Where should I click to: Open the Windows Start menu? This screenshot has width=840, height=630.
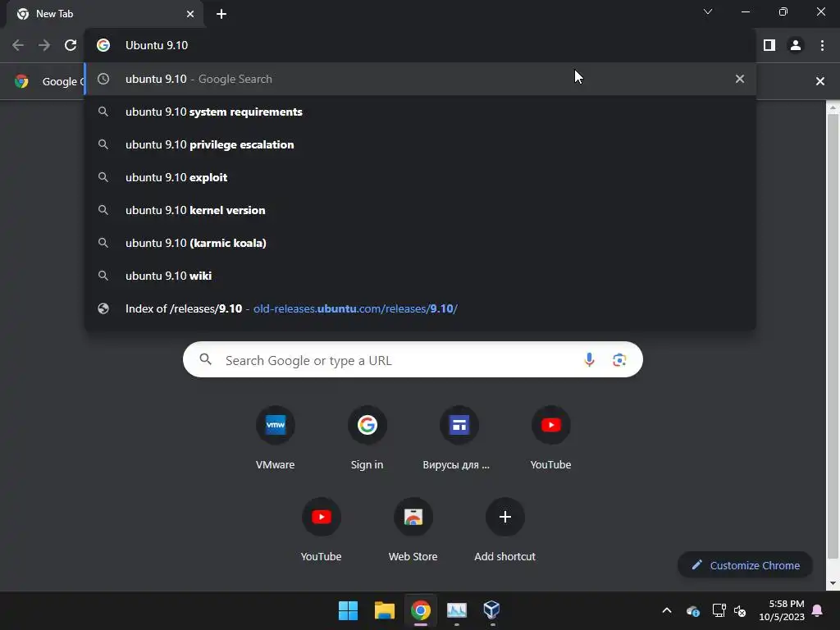(x=348, y=610)
